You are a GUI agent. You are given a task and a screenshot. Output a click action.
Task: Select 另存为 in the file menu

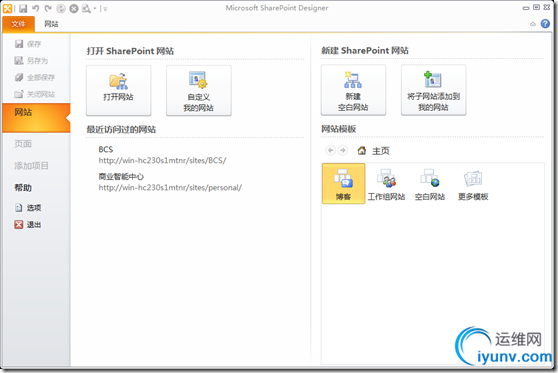[31, 61]
